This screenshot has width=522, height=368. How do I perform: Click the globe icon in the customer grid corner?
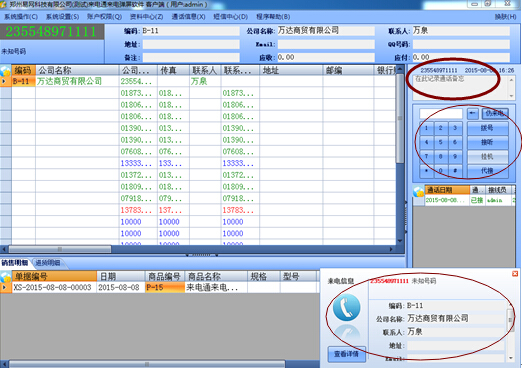5,70
